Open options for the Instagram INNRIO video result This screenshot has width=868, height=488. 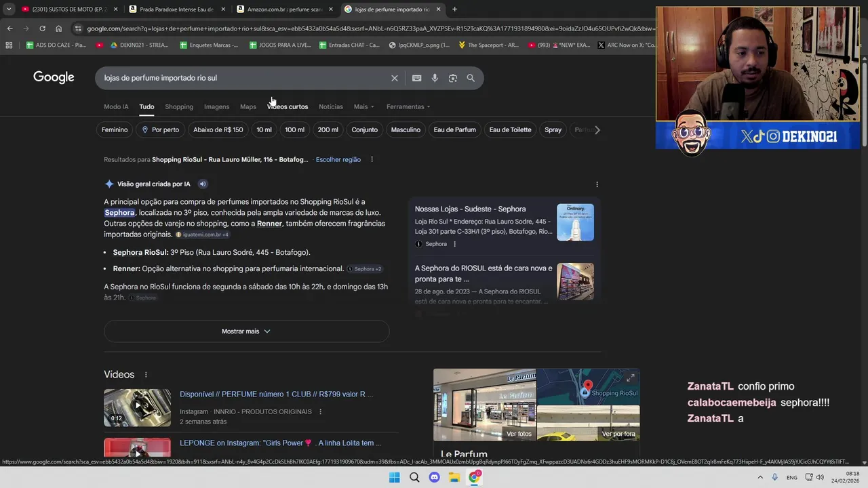click(320, 411)
